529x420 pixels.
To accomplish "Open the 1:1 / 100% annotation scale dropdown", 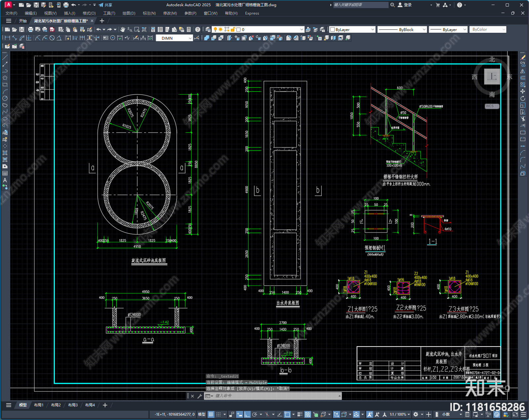I will [x=399, y=414].
